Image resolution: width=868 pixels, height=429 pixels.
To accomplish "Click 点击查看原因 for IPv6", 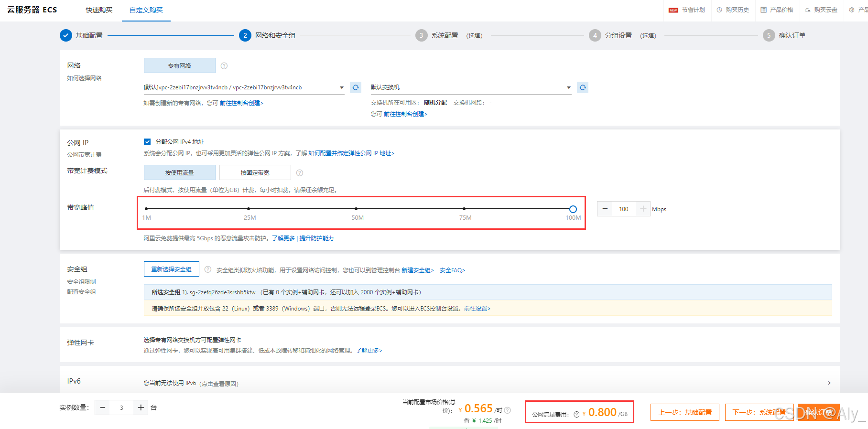I will point(219,384).
